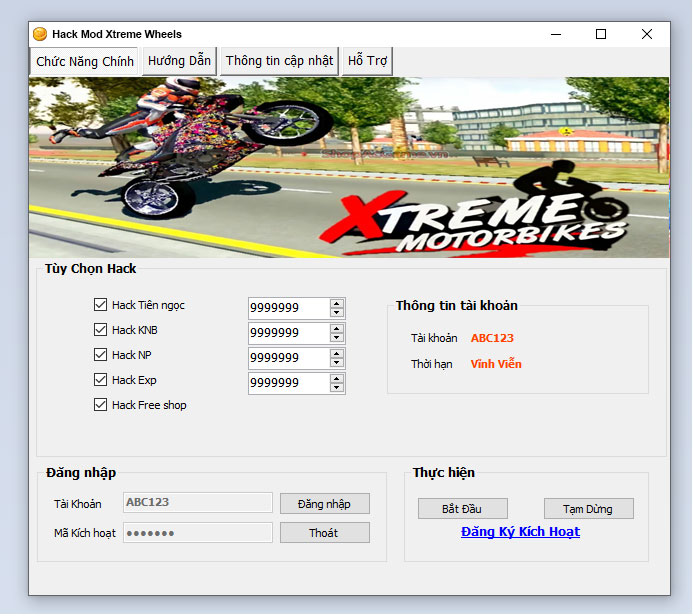Minimize the Hack Mod Xtreme Wheels window
The image size is (693, 616).
pyautogui.click(x=556, y=34)
